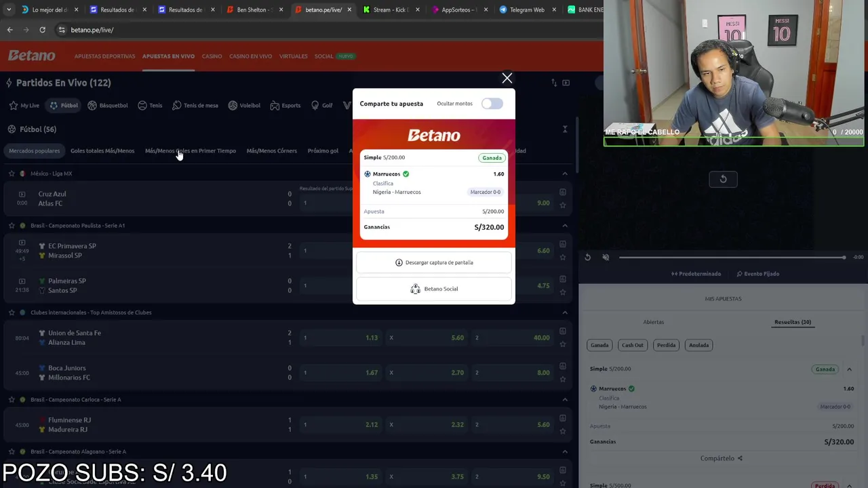Bet on Union de Santa Fe at 1.13
868x488 pixels.
[x=340, y=338]
